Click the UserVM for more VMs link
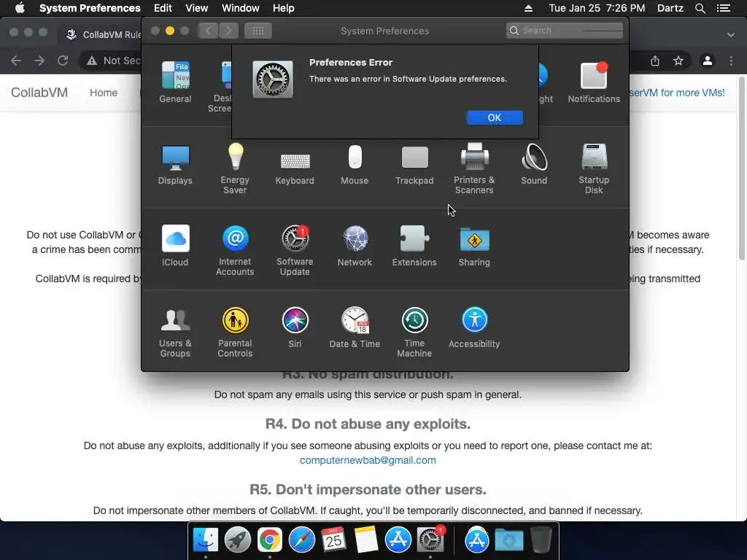Screen dimensions: 747x560 click(677, 93)
